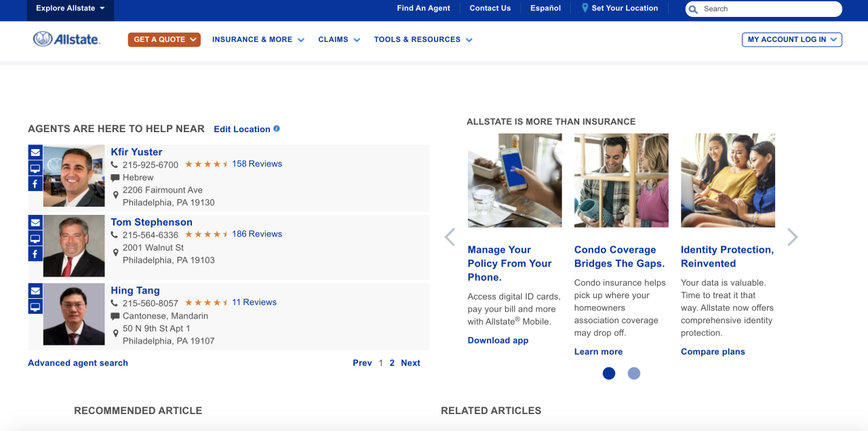
Task: Click the Advanced agent search link
Action: coord(77,363)
